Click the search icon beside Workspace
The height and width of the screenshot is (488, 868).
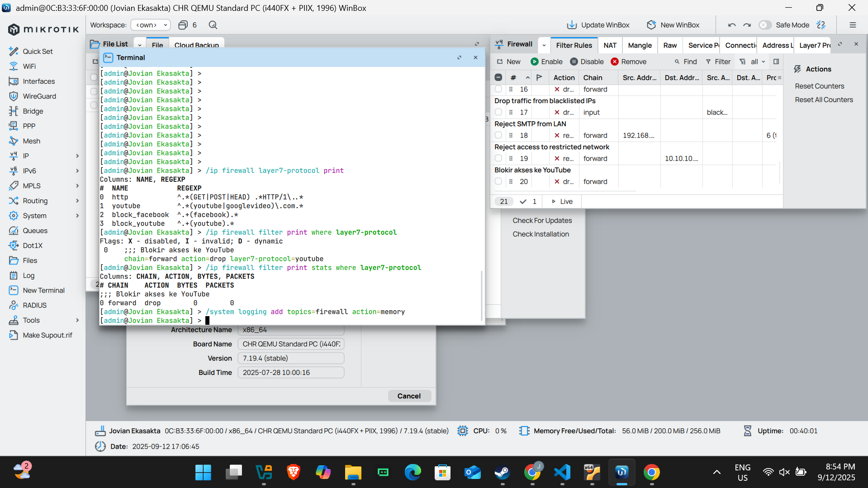tap(213, 25)
